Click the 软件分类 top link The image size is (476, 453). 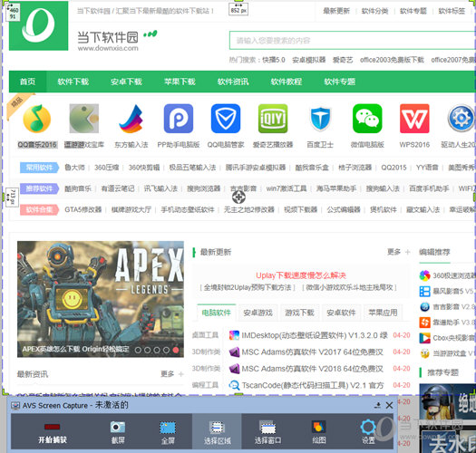[375, 11]
